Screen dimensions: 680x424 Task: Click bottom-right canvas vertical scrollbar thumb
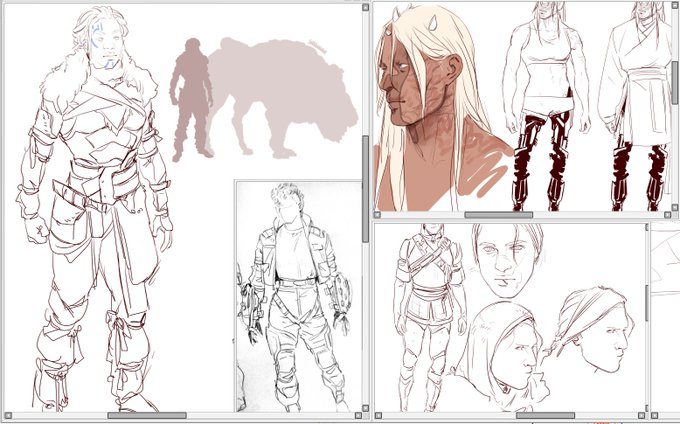647,303
